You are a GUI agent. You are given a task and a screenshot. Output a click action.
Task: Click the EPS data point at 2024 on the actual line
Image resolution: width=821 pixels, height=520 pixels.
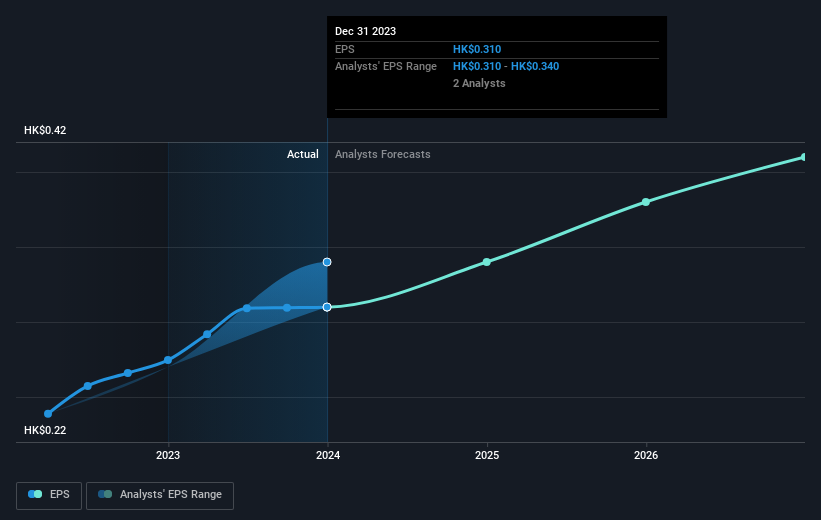(327, 307)
